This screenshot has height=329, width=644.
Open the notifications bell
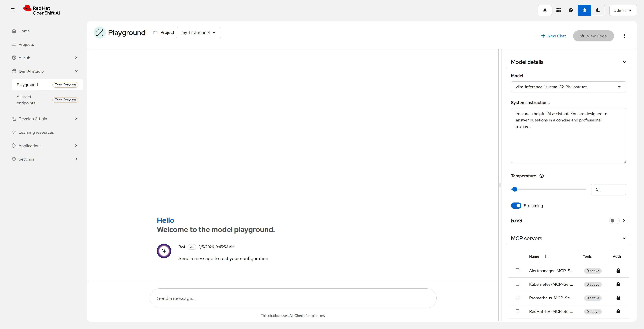click(x=545, y=10)
